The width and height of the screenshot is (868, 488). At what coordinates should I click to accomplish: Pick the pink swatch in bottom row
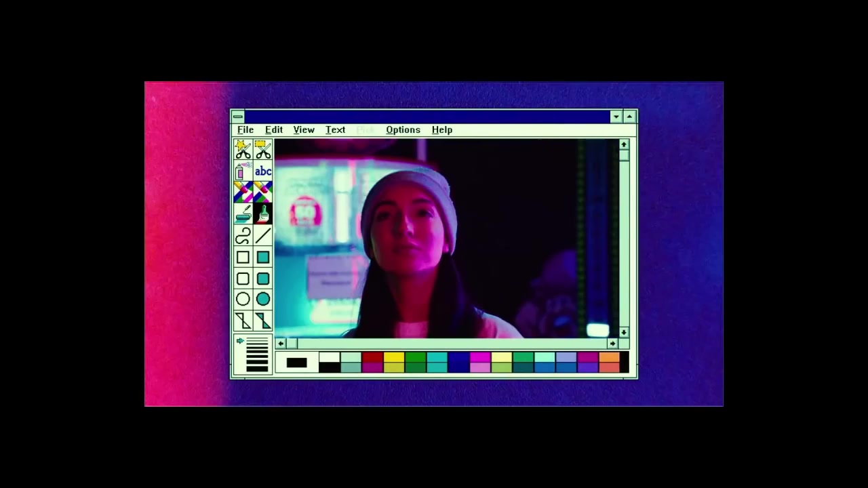click(480, 367)
